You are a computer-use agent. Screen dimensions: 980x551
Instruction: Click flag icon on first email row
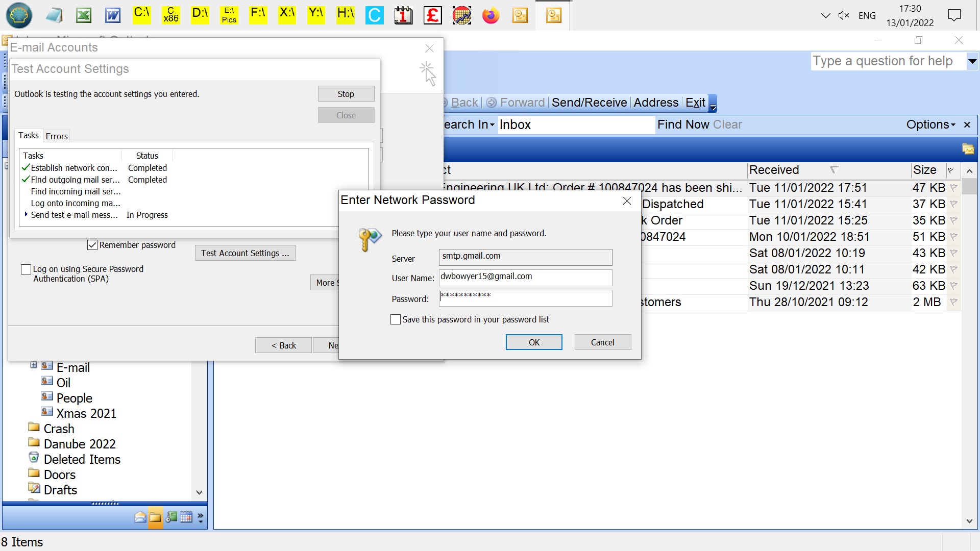click(x=953, y=188)
